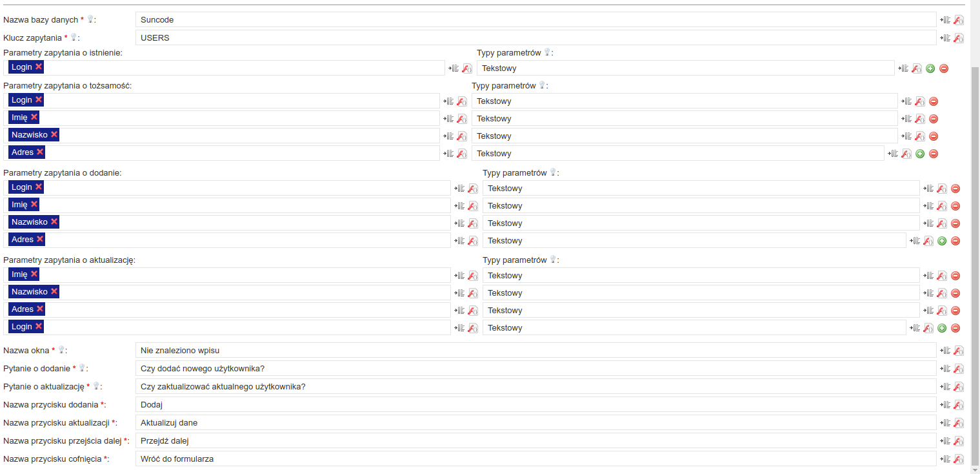Open variable list icon for Login in istnienie parameters
This screenshot has height=474, width=980.
click(x=454, y=68)
